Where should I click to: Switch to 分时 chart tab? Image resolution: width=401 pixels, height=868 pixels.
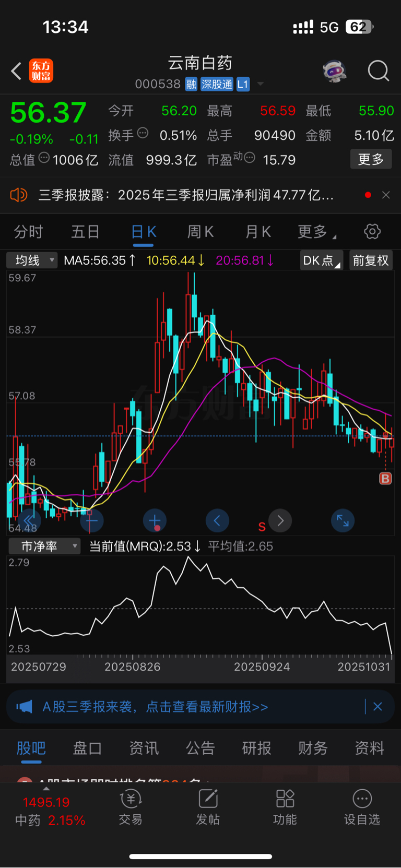(x=28, y=232)
